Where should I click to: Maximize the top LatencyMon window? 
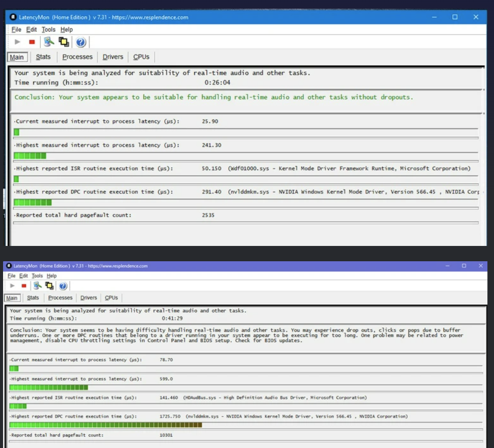click(x=455, y=17)
